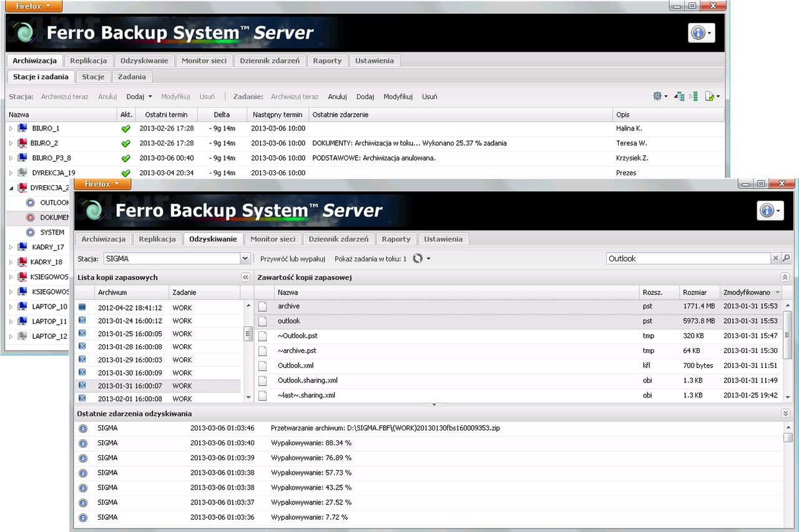The height and width of the screenshot is (532, 799).
Task: Expand the KADRY_18 station node
Action: 10,263
